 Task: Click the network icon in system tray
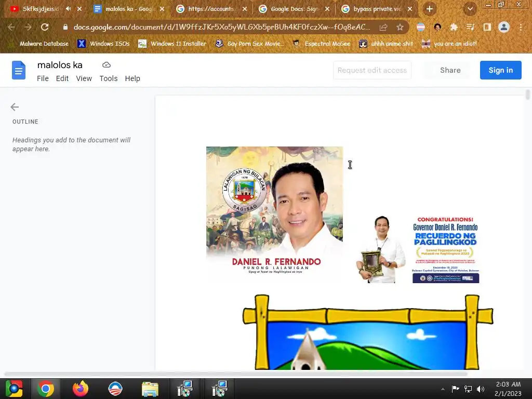[468, 389]
